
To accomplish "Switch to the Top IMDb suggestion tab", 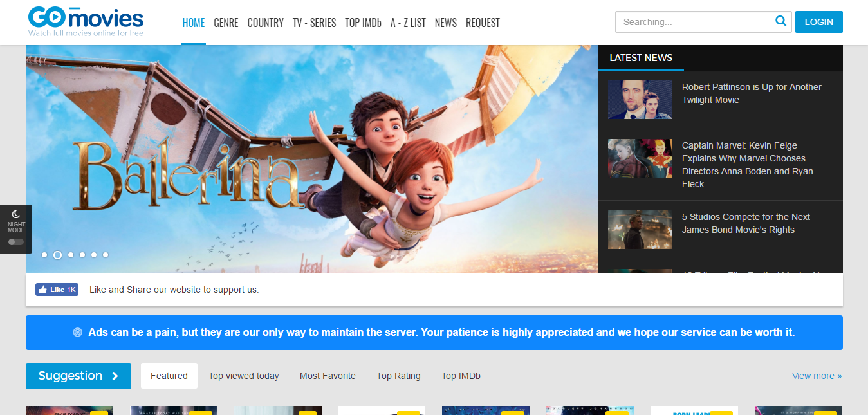I will pos(461,376).
